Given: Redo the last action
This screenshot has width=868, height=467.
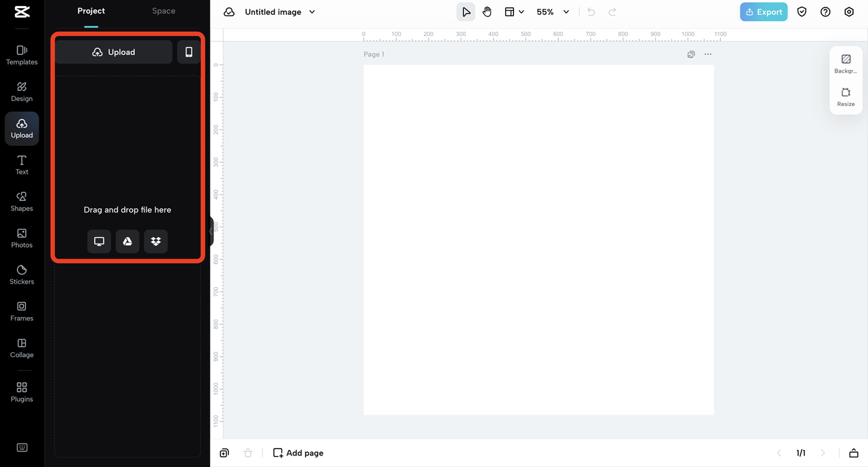Looking at the screenshot, I should point(612,12).
